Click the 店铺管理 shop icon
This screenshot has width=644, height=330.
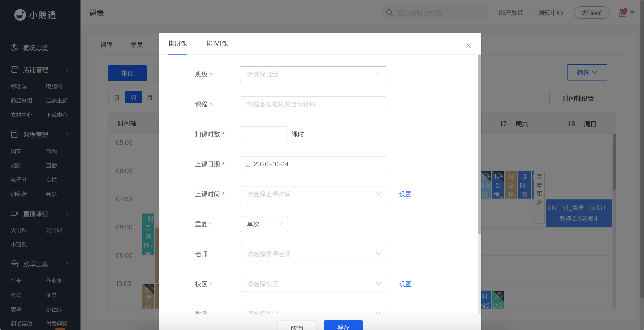(14, 70)
